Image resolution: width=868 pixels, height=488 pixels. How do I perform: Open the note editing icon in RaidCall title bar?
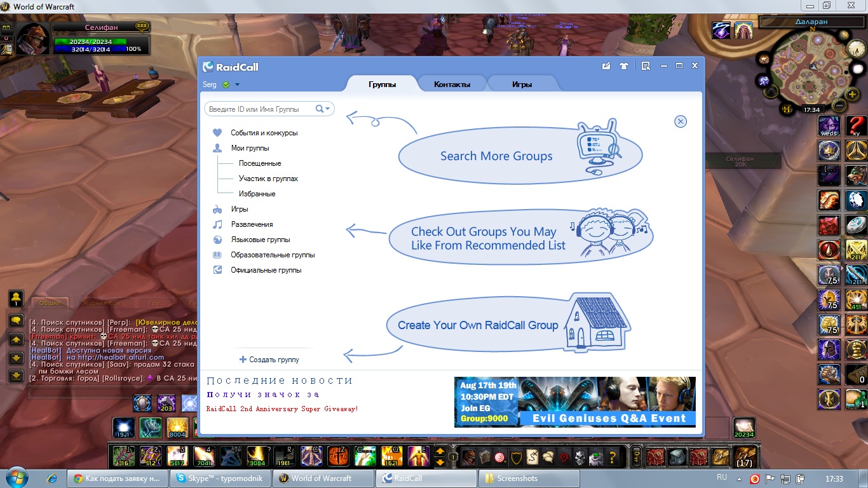[x=606, y=65]
